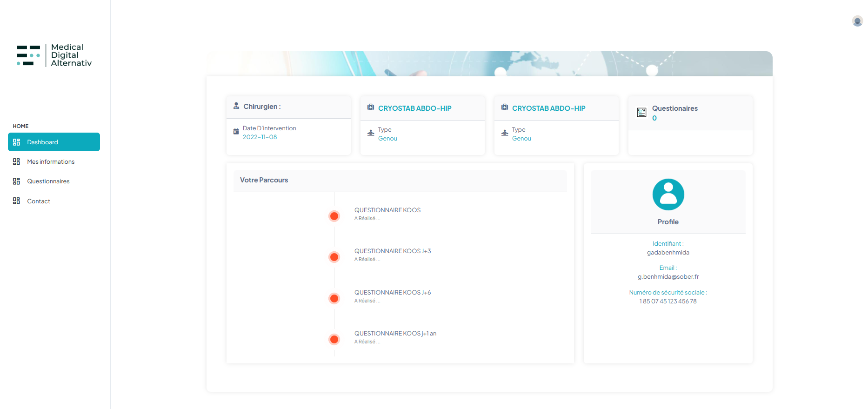Click the grid icon beside Contact
This screenshot has width=868, height=409.
16,201
